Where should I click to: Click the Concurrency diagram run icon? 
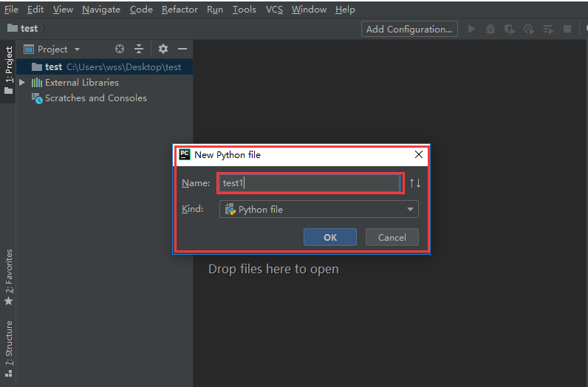click(x=548, y=30)
